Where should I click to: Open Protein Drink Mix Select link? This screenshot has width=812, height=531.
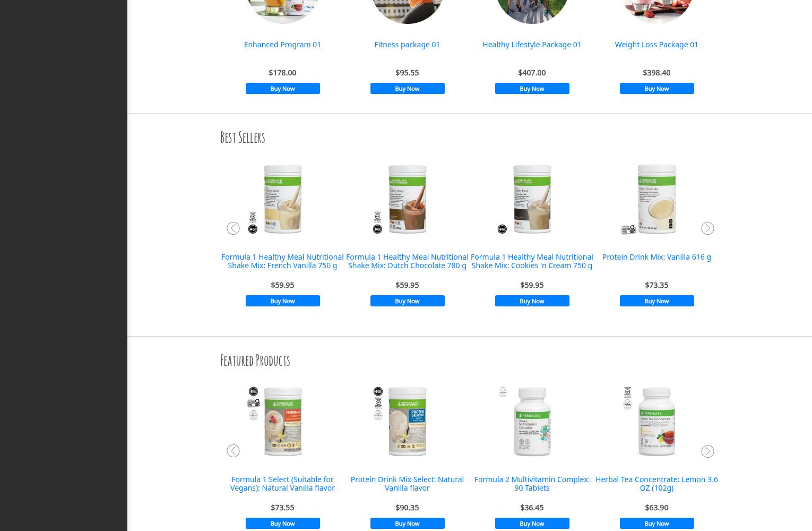(x=407, y=484)
